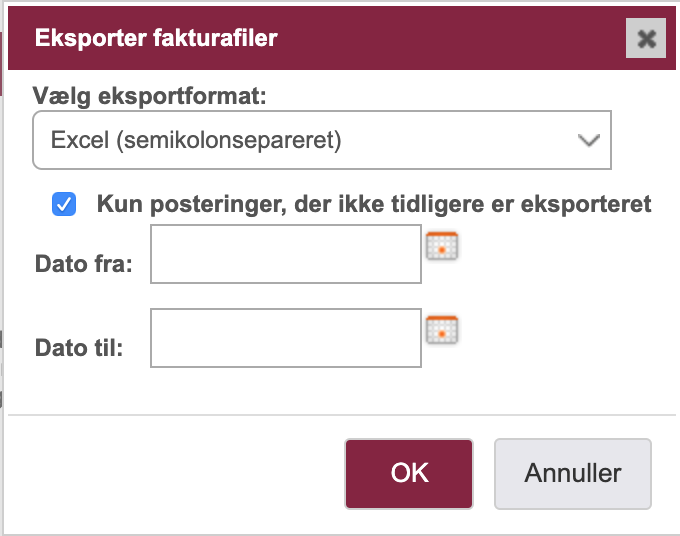Confirm export with the OK button
Image resolution: width=680 pixels, height=536 pixels.
click(409, 474)
